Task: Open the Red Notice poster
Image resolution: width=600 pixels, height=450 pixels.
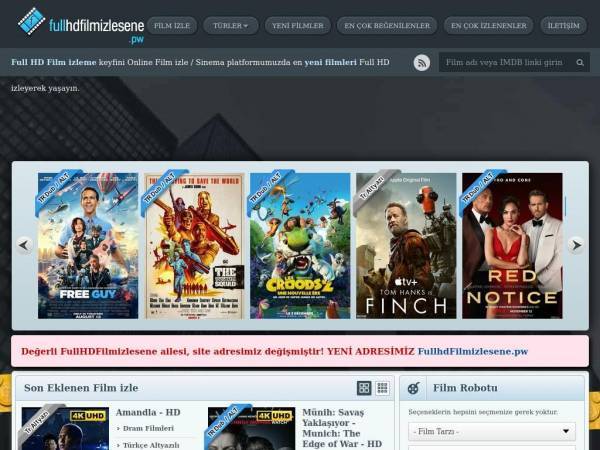Action: click(x=512, y=246)
